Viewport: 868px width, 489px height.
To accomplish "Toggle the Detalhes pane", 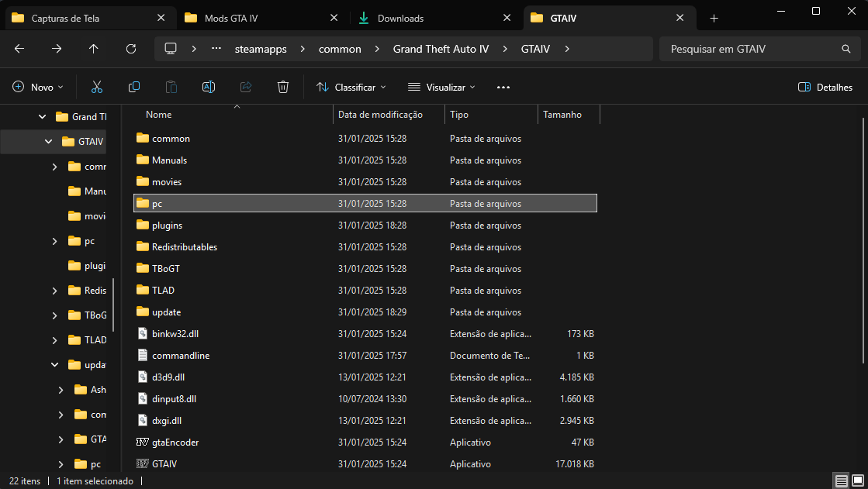I will (825, 87).
